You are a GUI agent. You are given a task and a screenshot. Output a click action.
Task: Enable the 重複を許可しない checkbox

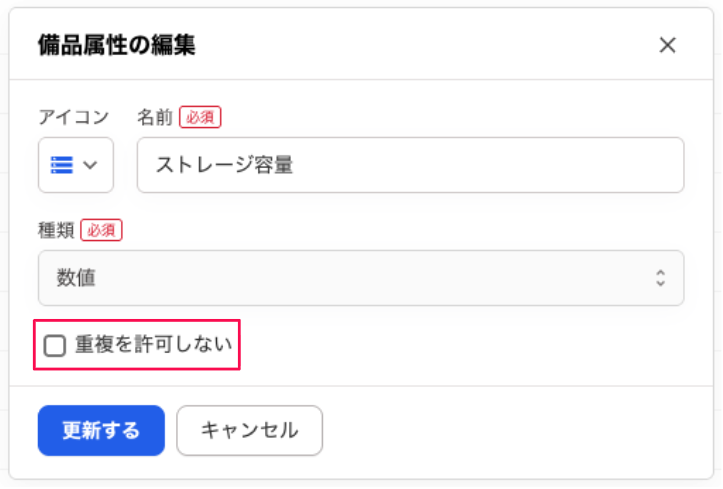click(x=55, y=346)
